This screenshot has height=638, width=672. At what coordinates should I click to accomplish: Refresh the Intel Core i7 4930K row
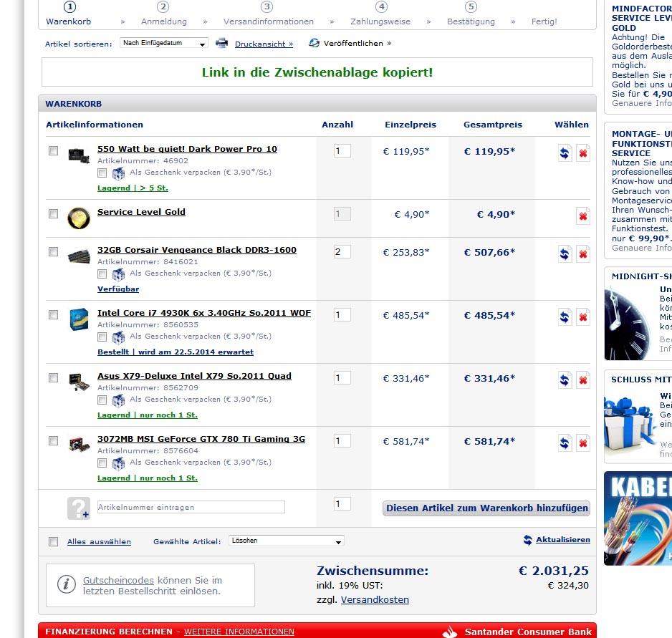click(565, 317)
